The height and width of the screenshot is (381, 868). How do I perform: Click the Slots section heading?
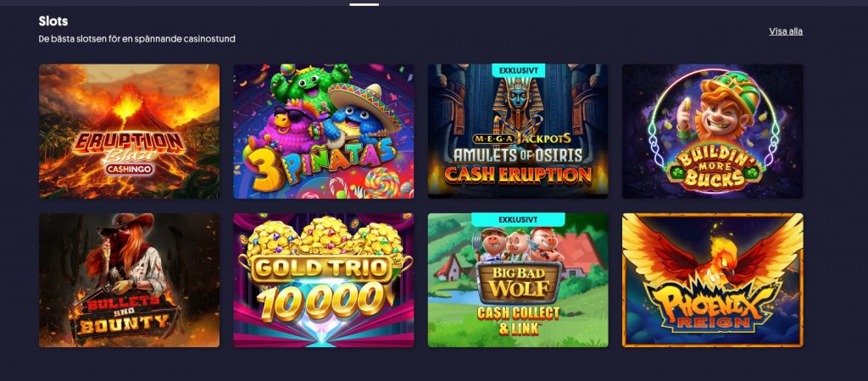pos(53,21)
